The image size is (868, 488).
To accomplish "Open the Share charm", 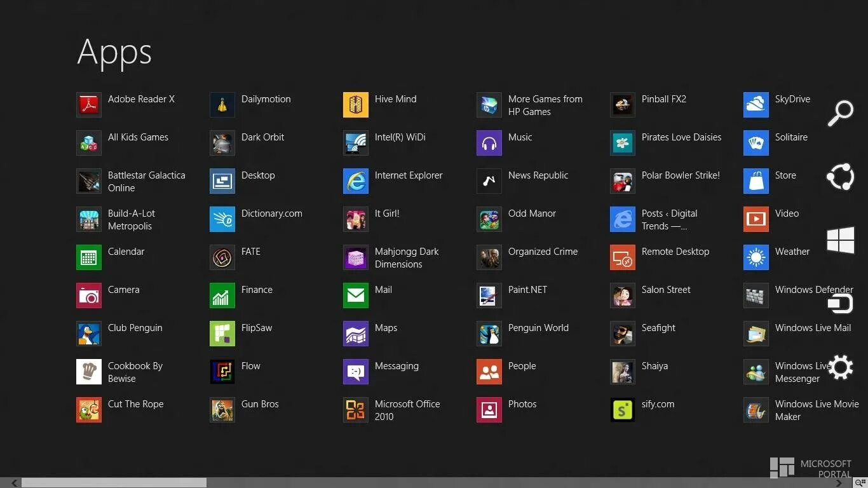I will pos(841,177).
